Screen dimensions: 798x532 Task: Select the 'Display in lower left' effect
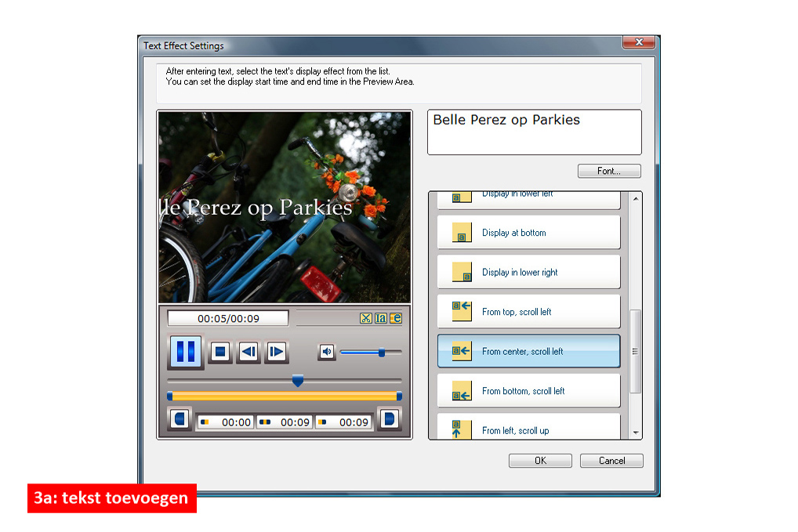coord(529,200)
